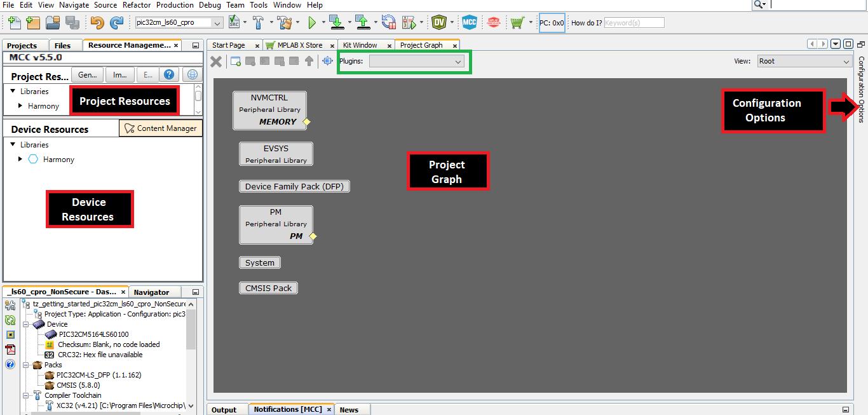
Task: Click the Redo arrow icon
Action: point(117,23)
